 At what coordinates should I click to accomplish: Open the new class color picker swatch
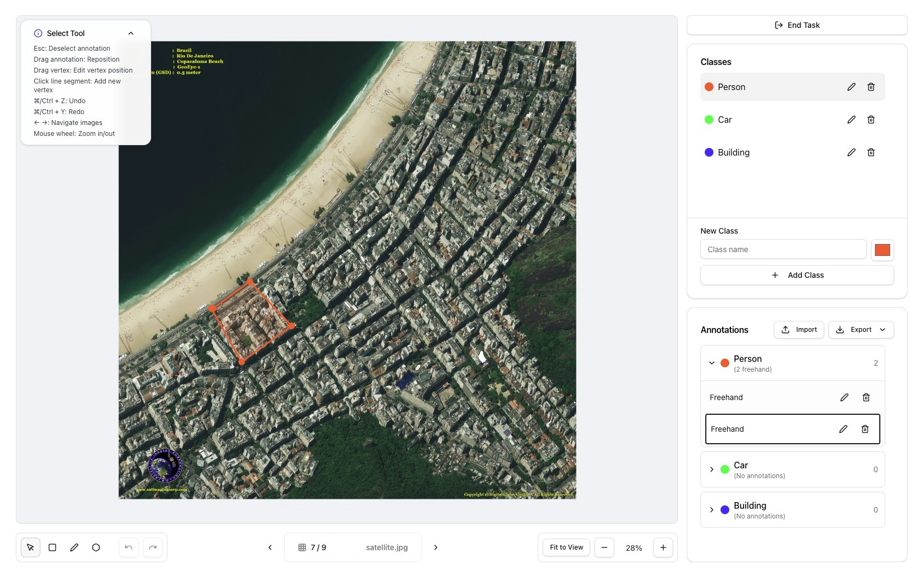pyautogui.click(x=883, y=250)
